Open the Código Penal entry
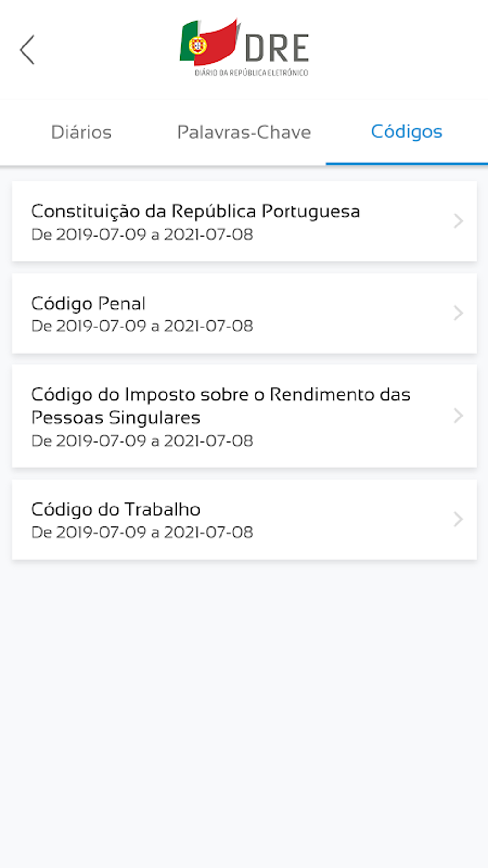Screen dimensions: 488x868 pyautogui.click(x=244, y=314)
